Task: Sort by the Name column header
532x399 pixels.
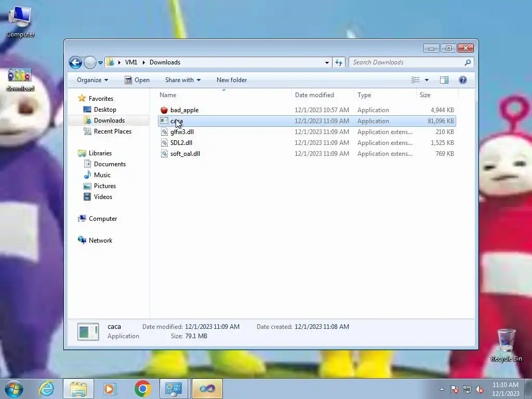Action: 224,95
